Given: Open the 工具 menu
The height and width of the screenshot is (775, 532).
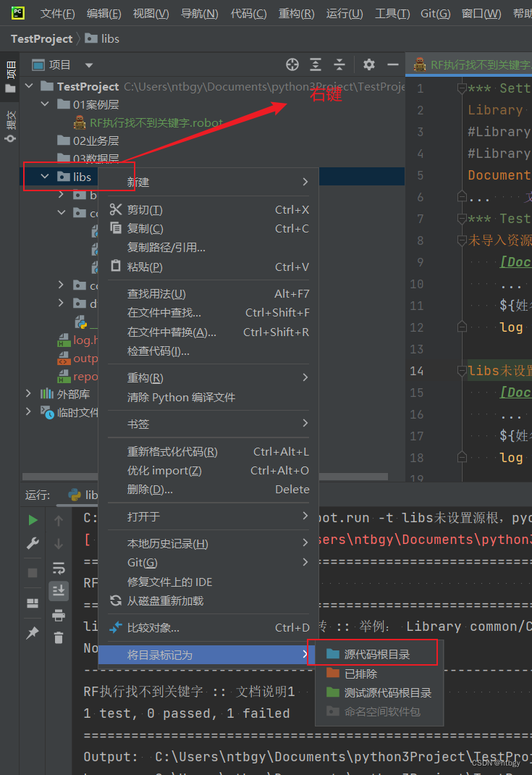Looking at the screenshot, I should click(392, 13).
